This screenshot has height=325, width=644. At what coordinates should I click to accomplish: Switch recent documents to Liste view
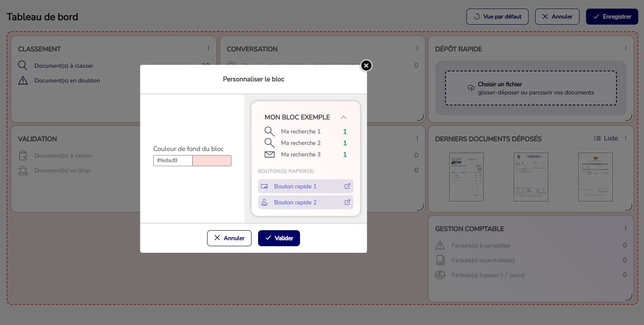[x=606, y=138]
